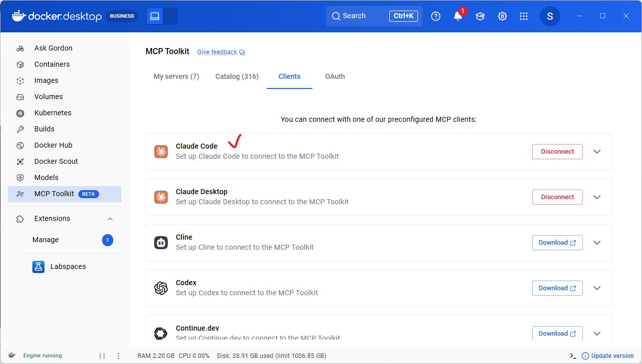Open Docker Desktop settings gear
Screen dimensions: 642x364
point(502,16)
